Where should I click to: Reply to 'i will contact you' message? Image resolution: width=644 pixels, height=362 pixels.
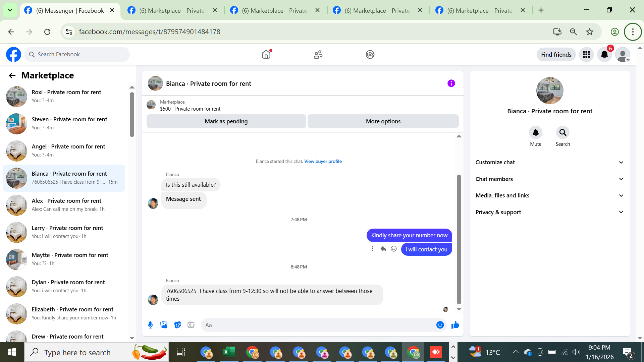(383, 249)
